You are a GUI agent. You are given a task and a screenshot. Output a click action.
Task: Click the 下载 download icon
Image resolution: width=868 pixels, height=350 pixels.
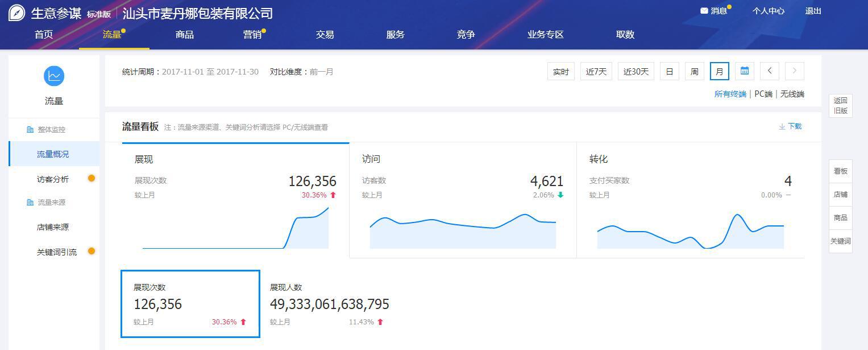click(782, 126)
